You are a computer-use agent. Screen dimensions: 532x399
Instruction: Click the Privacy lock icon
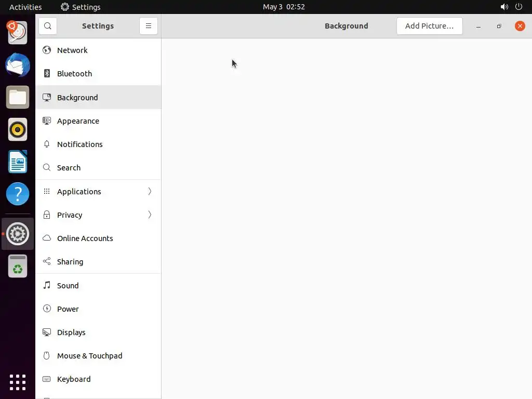click(x=47, y=215)
